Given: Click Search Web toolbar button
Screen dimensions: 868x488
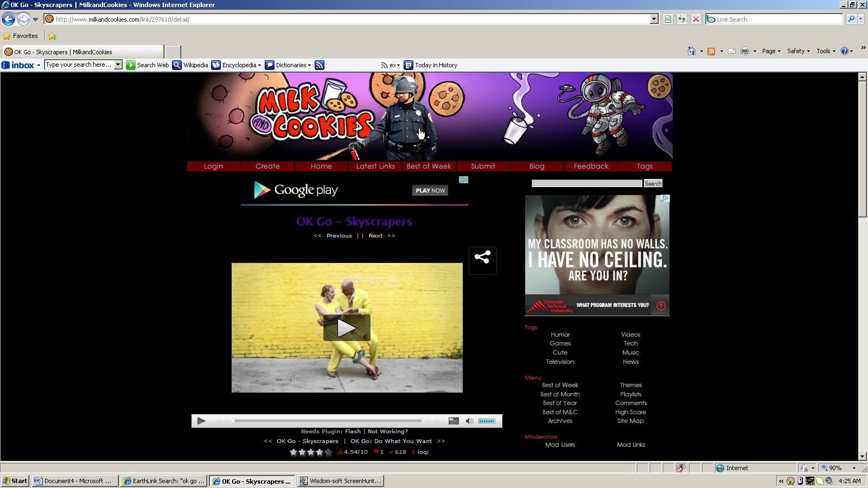Looking at the screenshot, I should pyautogui.click(x=148, y=65).
